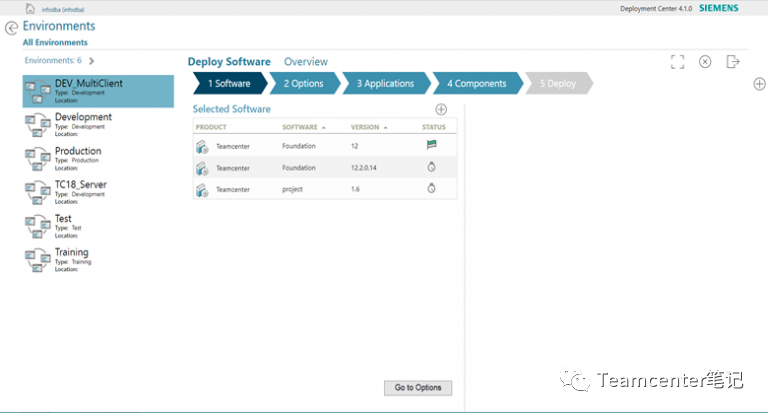Click the plus icon at far right edge
This screenshot has height=413, width=768.
tap(759, 84)
